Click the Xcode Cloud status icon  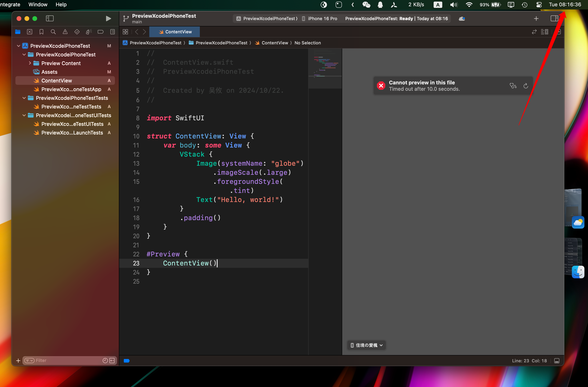point(462,19)
